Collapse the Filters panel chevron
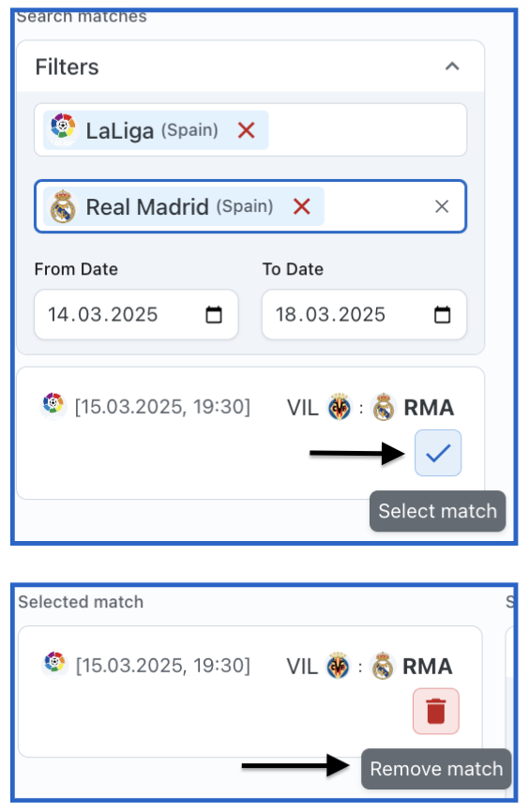The height and width of the screenshot is (812, 529). [452, 67]
